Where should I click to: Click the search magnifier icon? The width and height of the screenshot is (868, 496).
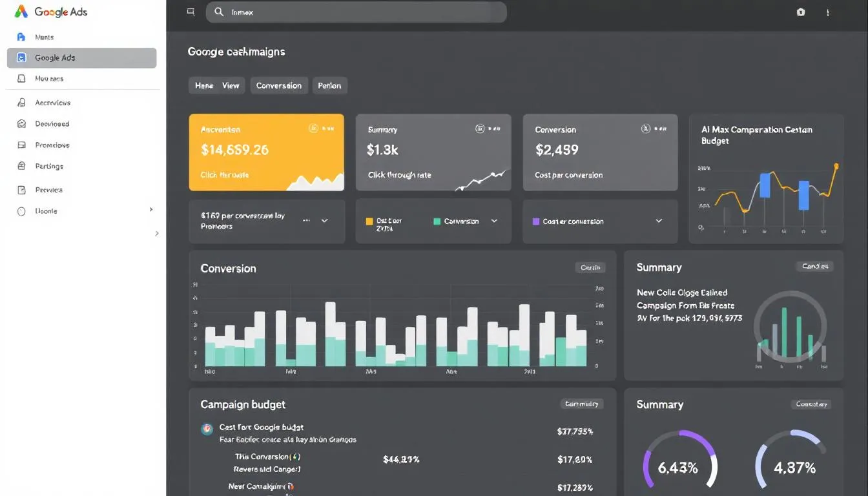click(219, 12)
